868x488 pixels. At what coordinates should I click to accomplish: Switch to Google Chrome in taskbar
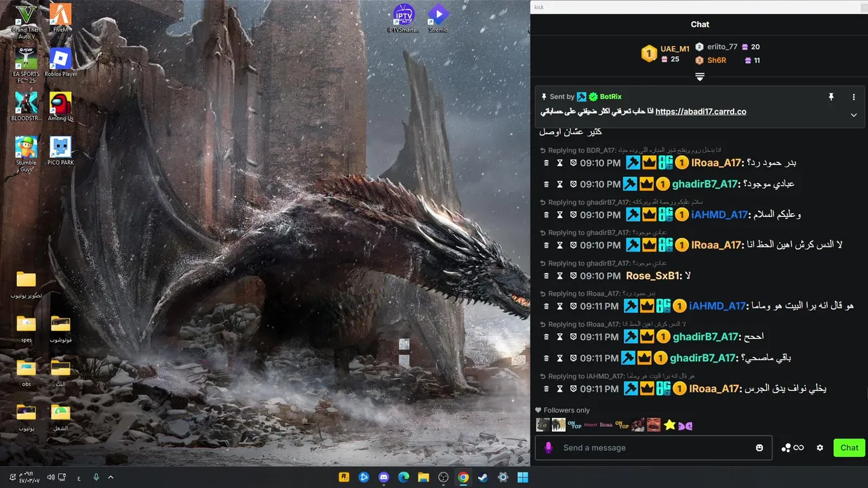coord(463,477)
